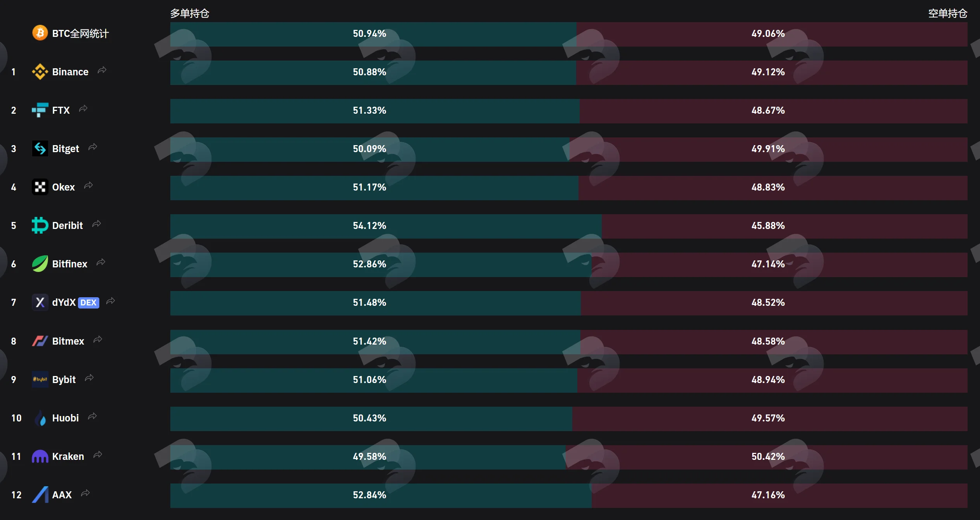Open the Bitmex exchange name link
The height and width of the screenshot is (520, 980).
point(68,341)
